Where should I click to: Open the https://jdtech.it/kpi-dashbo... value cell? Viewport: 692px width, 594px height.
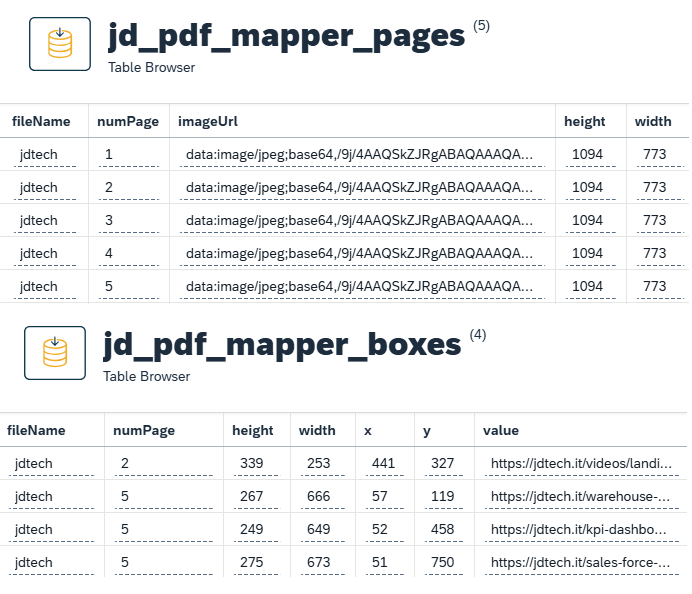click(x=582, y=530)
